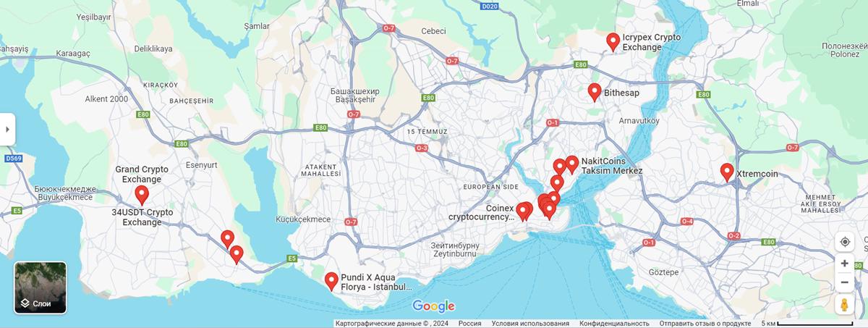Click the Отправить отзыв о продукте link

[705, 324]
